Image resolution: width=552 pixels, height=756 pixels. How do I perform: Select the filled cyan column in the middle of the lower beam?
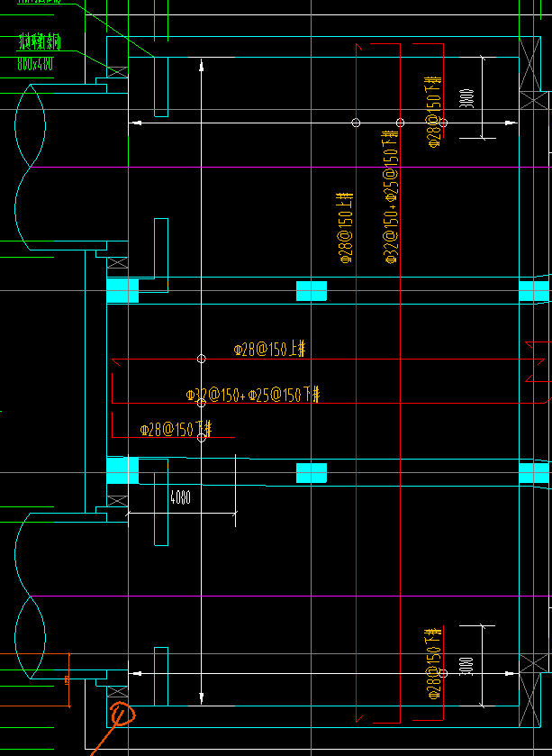coord(312,473)
